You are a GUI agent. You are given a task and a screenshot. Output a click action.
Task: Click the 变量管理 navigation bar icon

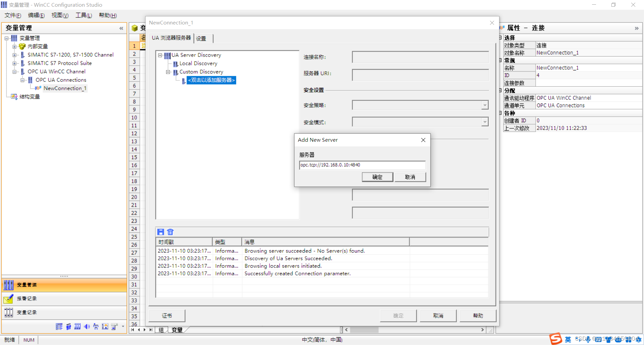tap(8, 285)
